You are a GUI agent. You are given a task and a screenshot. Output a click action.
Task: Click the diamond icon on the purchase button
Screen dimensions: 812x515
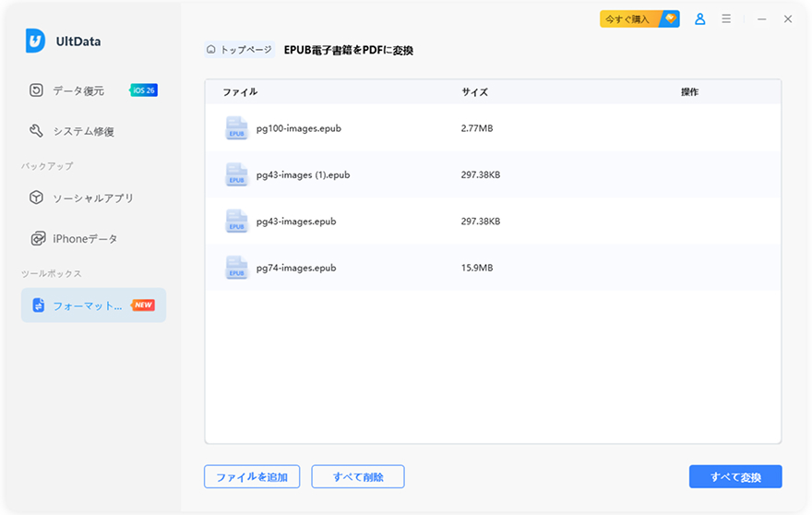[x=671, y=18]
